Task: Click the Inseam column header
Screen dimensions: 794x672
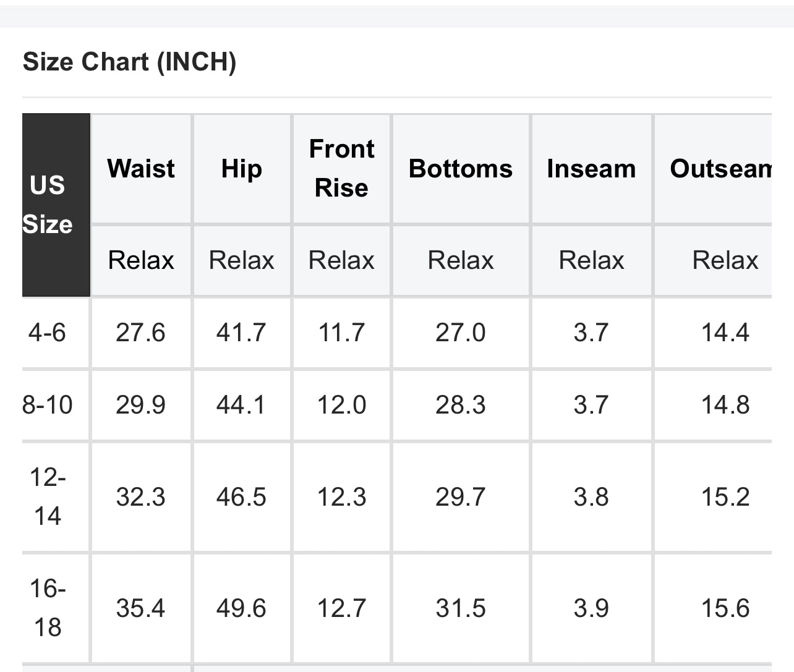Action: click(591, 169)
